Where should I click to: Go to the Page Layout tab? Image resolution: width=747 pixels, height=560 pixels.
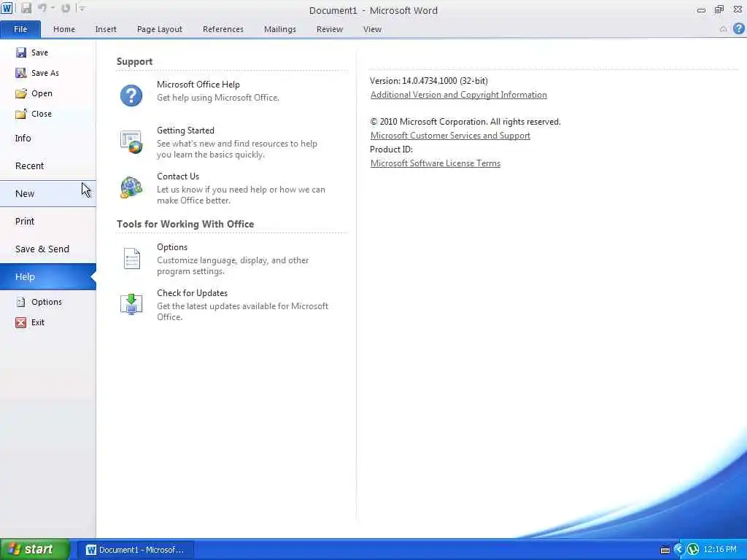pos(160,29)
